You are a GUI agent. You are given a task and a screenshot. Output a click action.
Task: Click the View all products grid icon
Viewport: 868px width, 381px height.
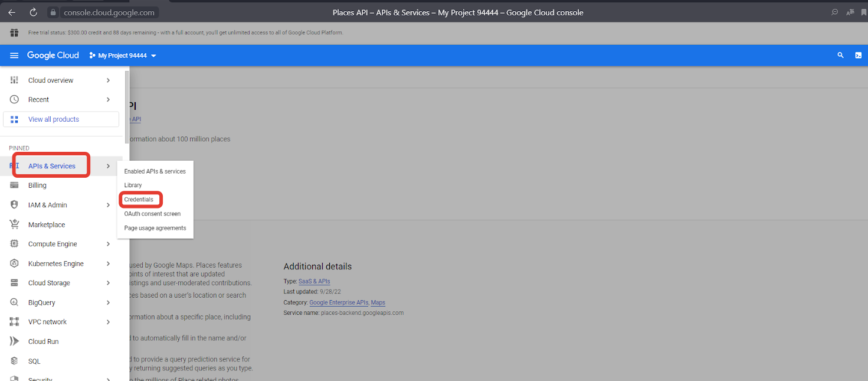pos(14,119)
